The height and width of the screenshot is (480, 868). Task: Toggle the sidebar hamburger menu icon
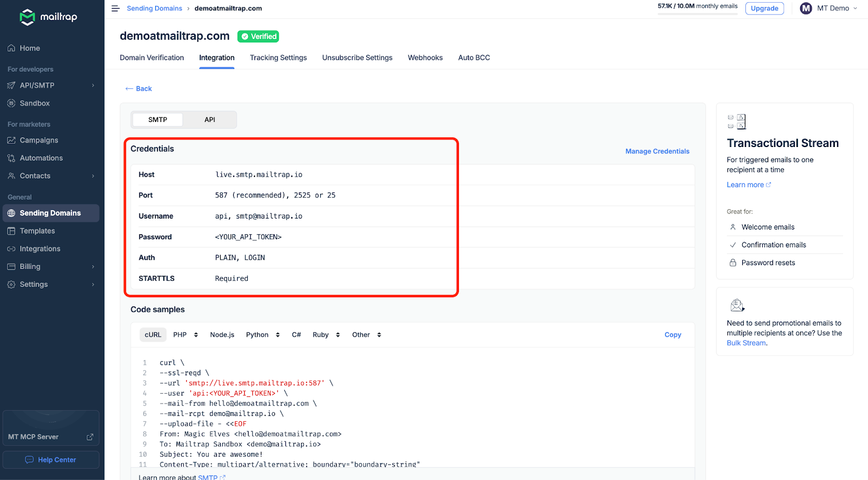click(116, 8)
